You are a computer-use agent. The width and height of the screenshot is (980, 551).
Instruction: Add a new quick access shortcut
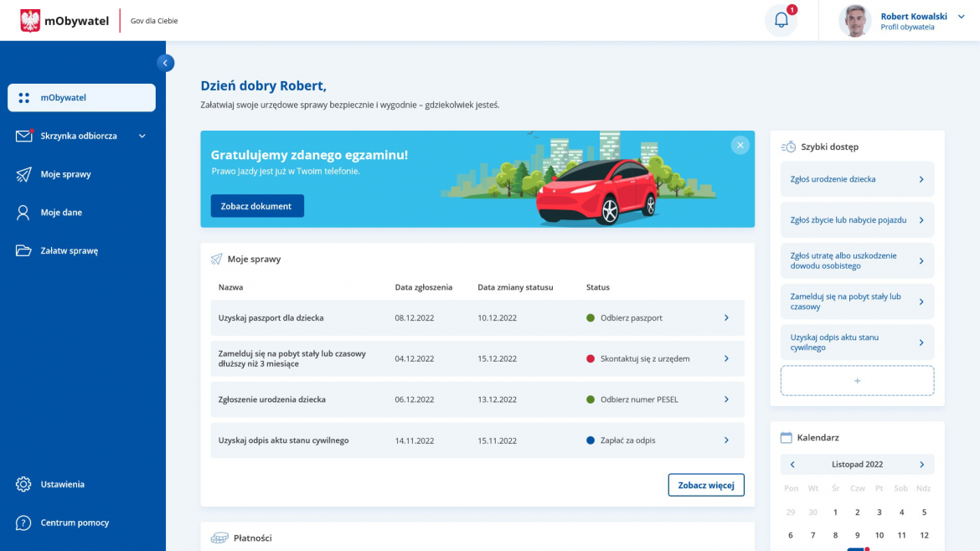pos(856,381)
